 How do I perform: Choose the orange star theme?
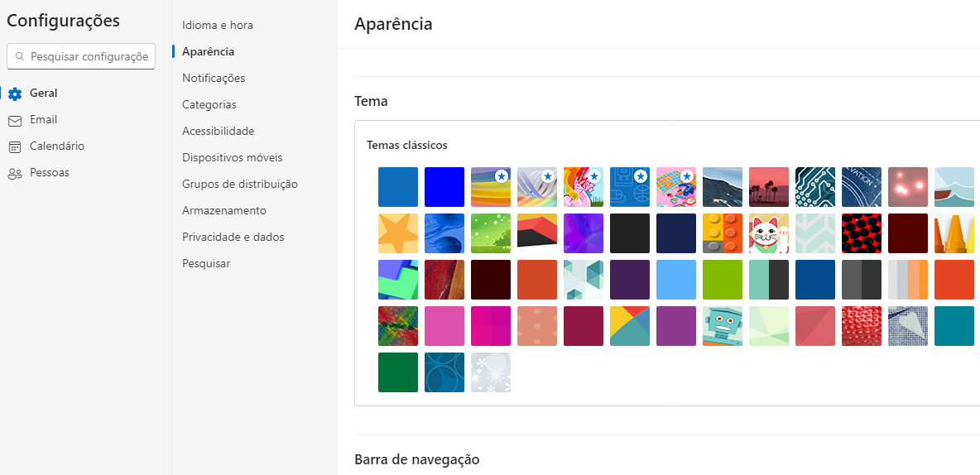coord(398,233)
